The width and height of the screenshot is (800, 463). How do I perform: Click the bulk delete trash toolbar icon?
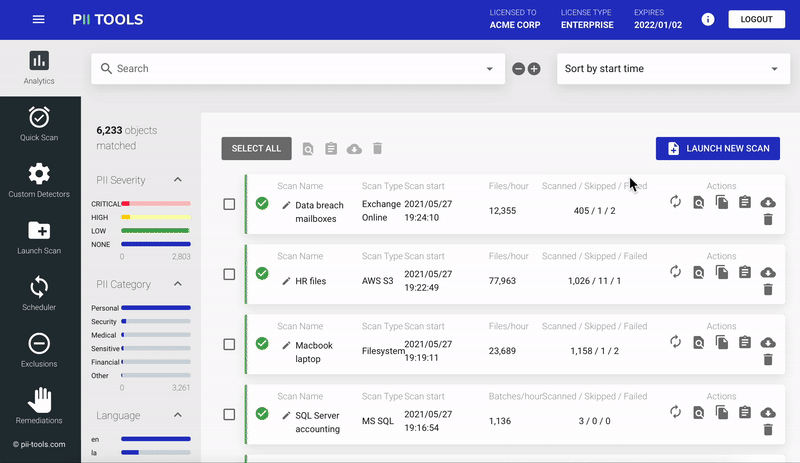378,149
